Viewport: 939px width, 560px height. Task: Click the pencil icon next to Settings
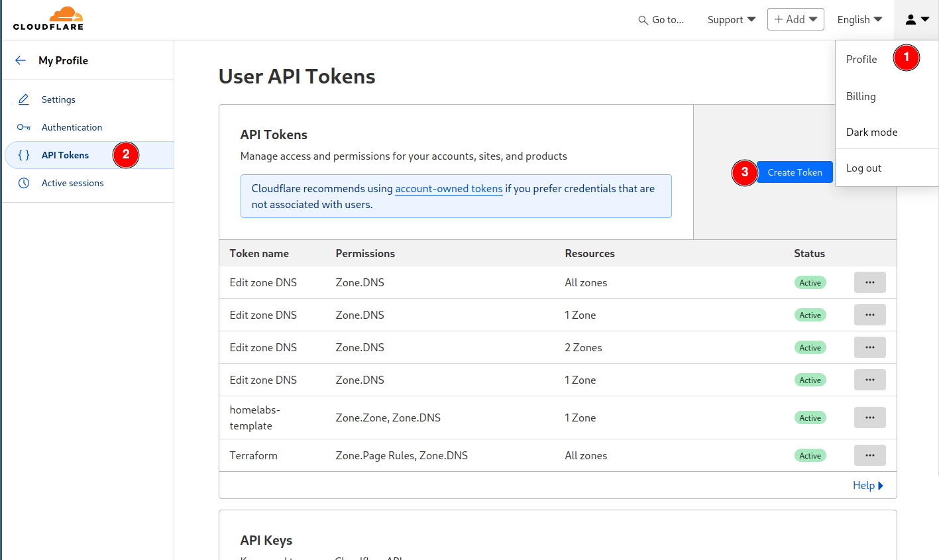coord(24,99)
